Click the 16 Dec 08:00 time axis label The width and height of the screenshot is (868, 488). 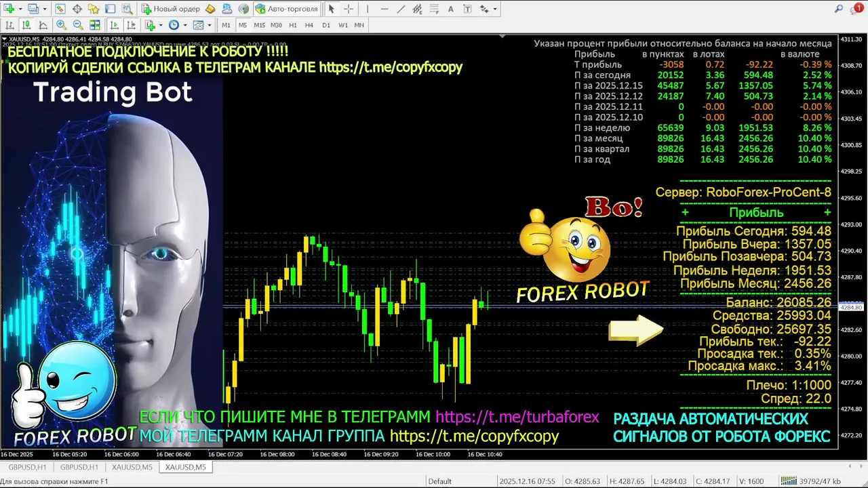pos(277,454)
